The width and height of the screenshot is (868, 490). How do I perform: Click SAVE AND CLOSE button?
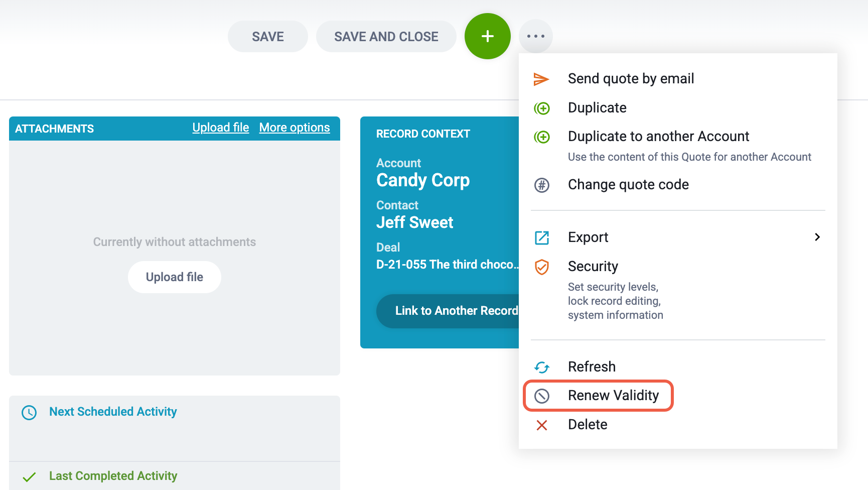tap(386, 36)
